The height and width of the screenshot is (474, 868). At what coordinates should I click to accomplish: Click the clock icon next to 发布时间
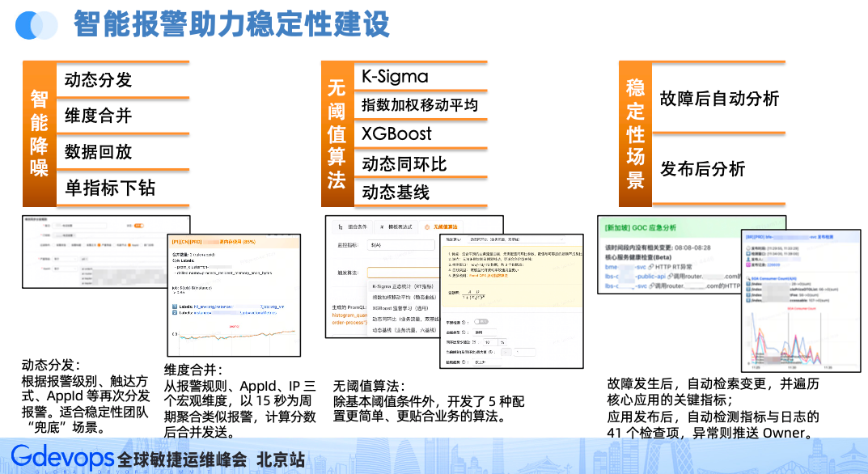point(748,248)
